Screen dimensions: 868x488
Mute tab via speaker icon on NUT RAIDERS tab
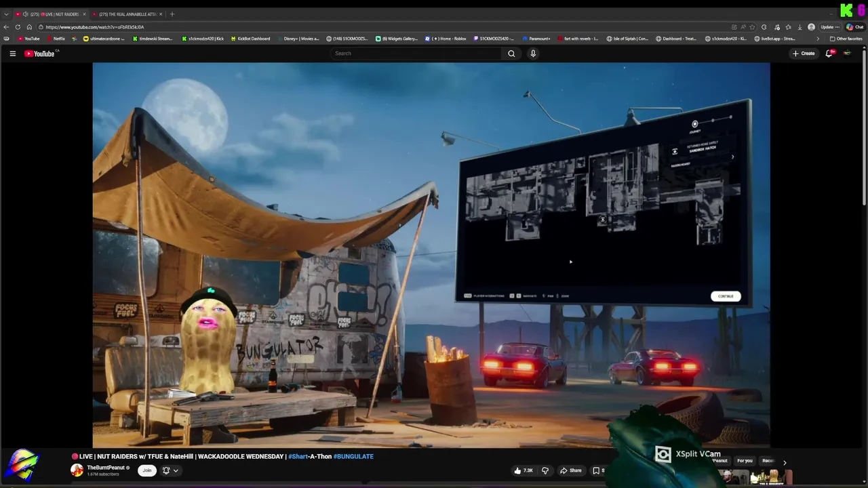pos(25,14)
